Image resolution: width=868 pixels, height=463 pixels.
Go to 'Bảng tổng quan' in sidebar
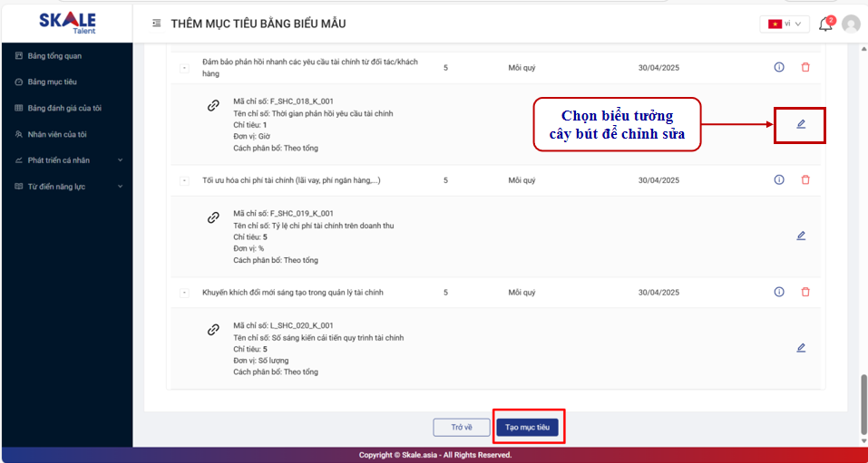[54, 56]
